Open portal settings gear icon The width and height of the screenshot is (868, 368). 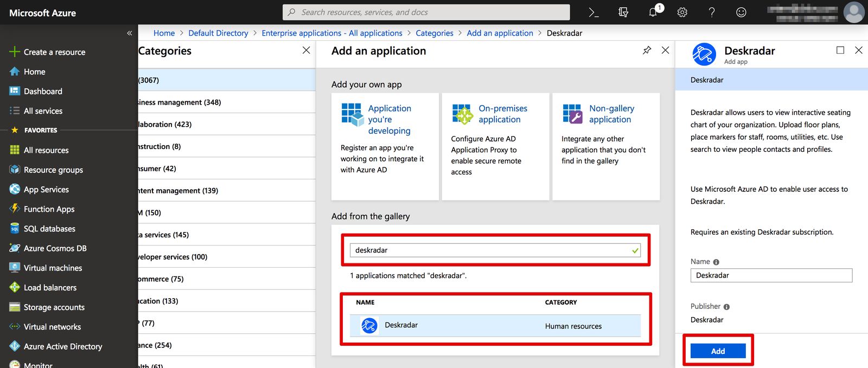pos(682,12)
